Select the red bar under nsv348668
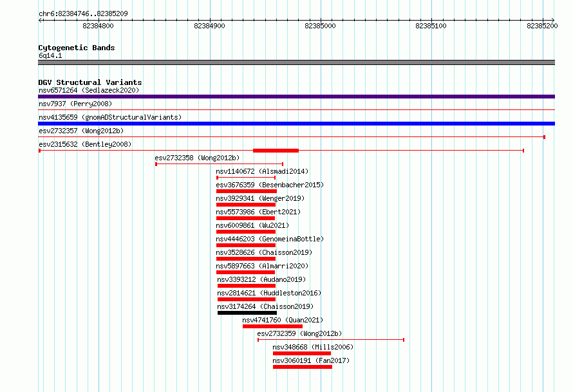 (x=302, y=353)
